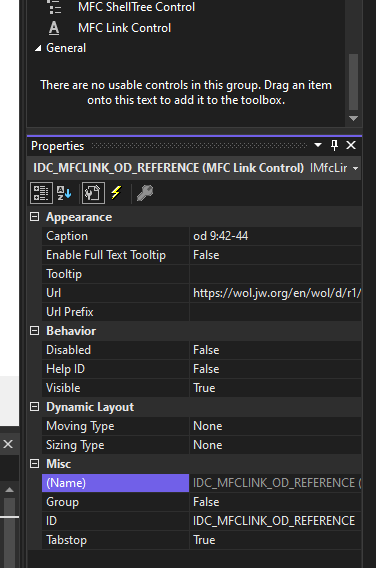Click toolbox scrollbar down arrow
This screenshot has height=568, width=376.
[x=354, y=118]
